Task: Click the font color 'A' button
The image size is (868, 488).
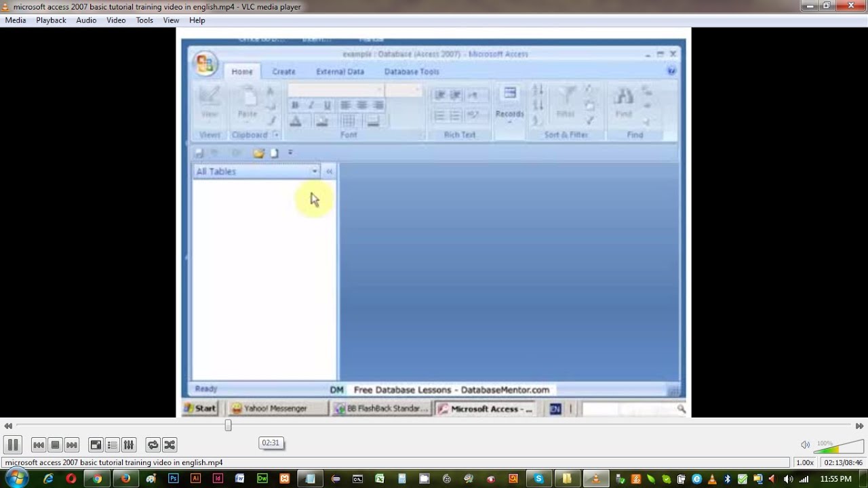Action: tap(295, 121)
